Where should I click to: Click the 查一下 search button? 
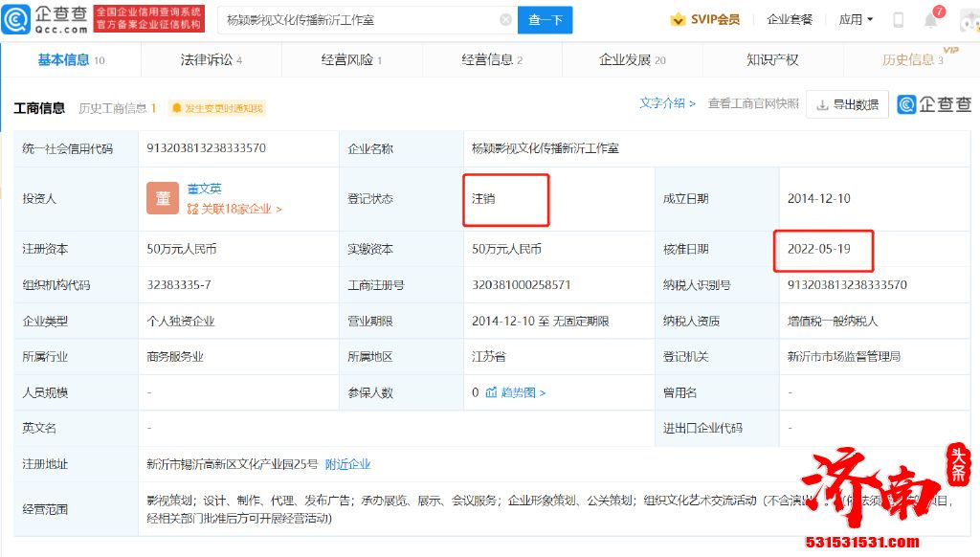pyautogui.click(x=545, y=19)
